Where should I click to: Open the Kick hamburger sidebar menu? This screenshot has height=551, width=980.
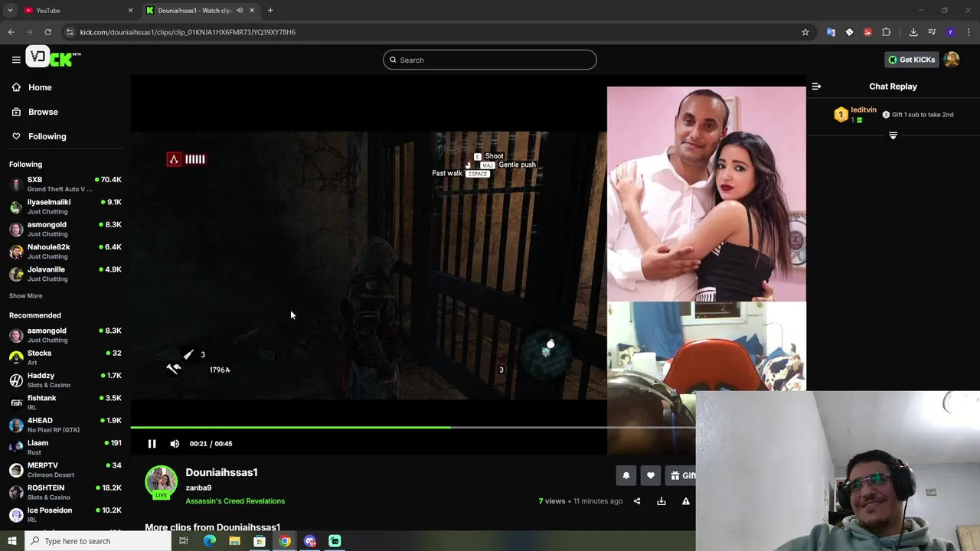tap(16, 60)
